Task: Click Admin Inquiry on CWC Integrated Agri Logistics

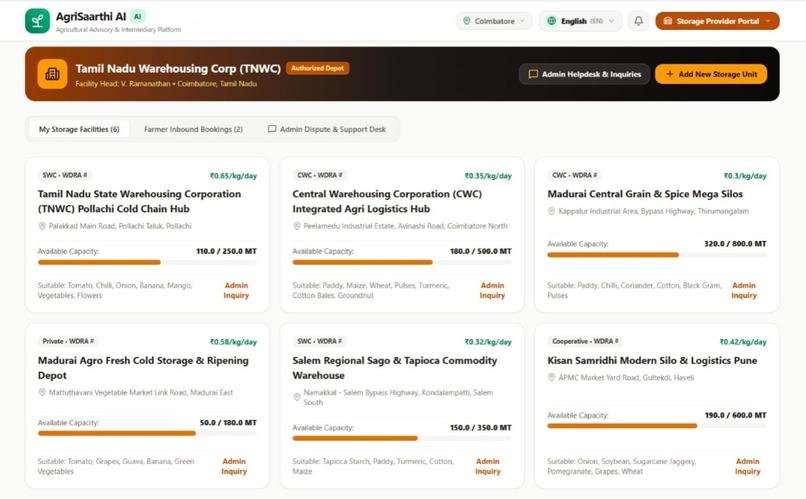Action: 492,290
